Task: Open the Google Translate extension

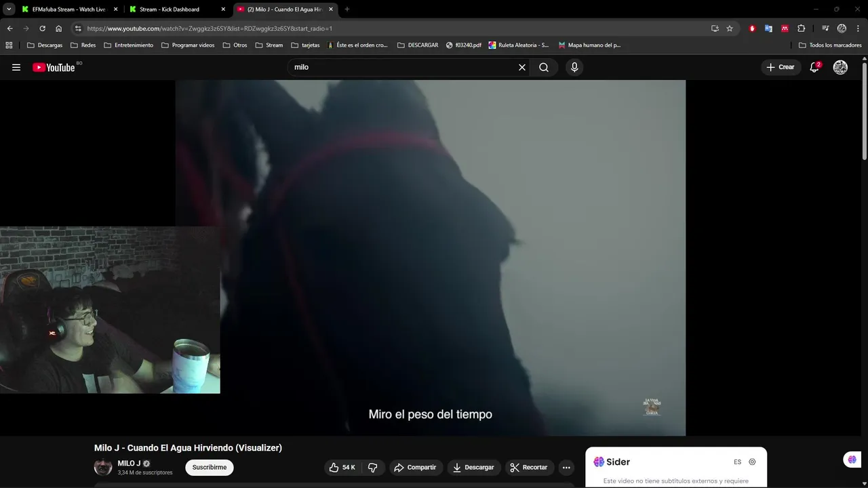Action: pos(768,28)
